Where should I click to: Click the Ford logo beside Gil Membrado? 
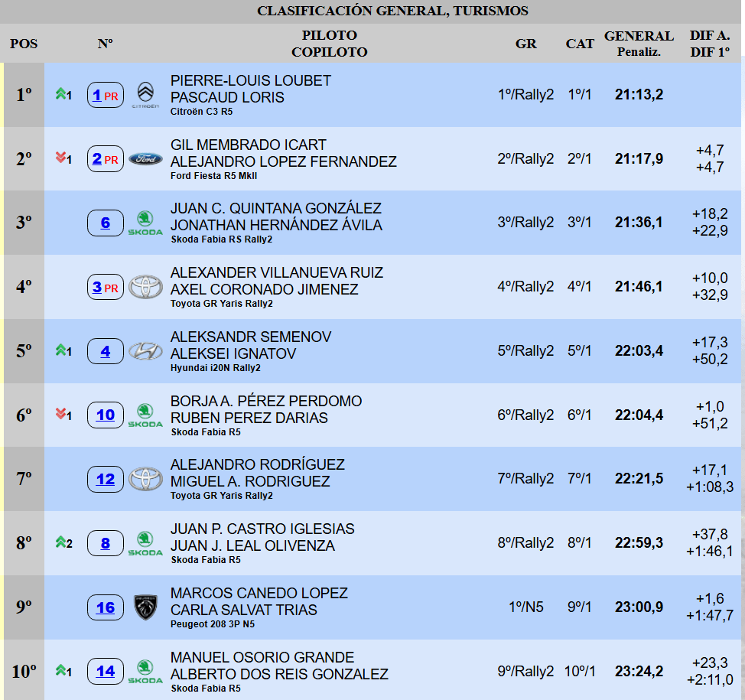pos(145,159)
